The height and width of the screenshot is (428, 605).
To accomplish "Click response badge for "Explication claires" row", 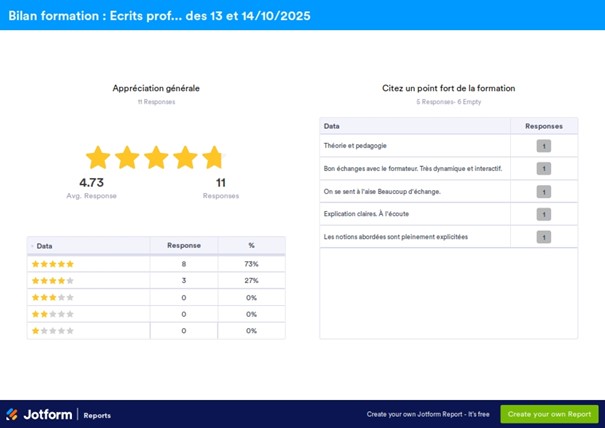I will pyautogui.click(x=543, y=214).
